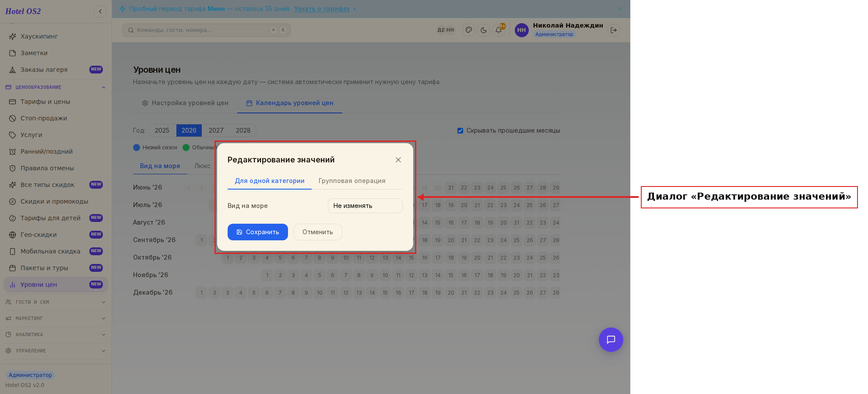Expand the МАРКЕТИНГ section
The width and height of the screenshot is (868, 394).
click(56, 318)
